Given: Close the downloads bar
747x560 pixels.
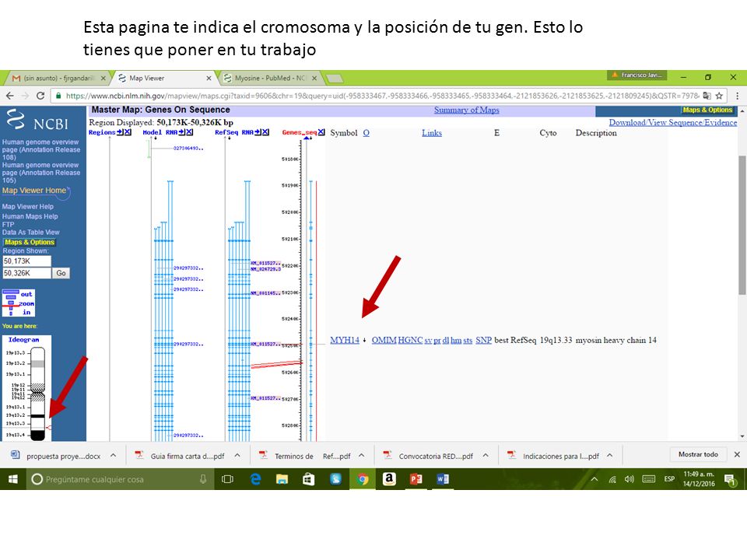Looking at the screenshot, I should (x=737, y=454).
